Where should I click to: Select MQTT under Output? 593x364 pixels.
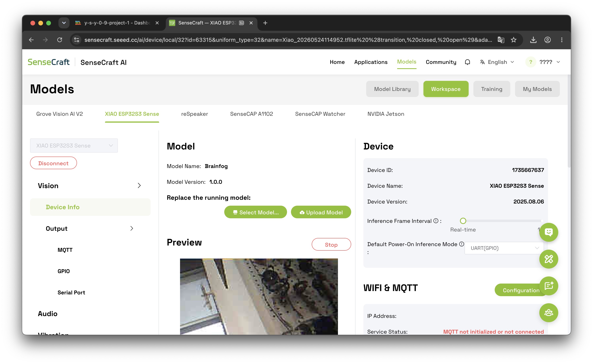pyautogui.click(x=65, y=250)
